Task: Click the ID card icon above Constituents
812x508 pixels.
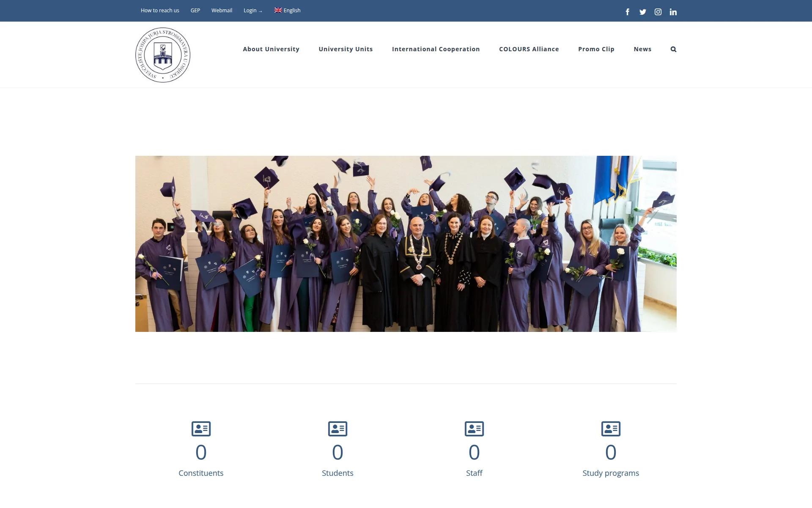Action: coord(201,429)
